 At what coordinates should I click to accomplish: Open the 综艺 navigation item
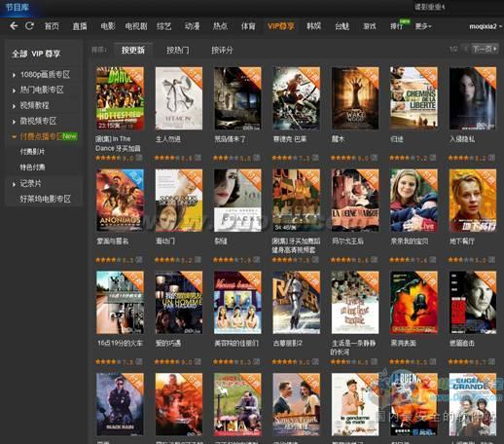pos(164,26)
